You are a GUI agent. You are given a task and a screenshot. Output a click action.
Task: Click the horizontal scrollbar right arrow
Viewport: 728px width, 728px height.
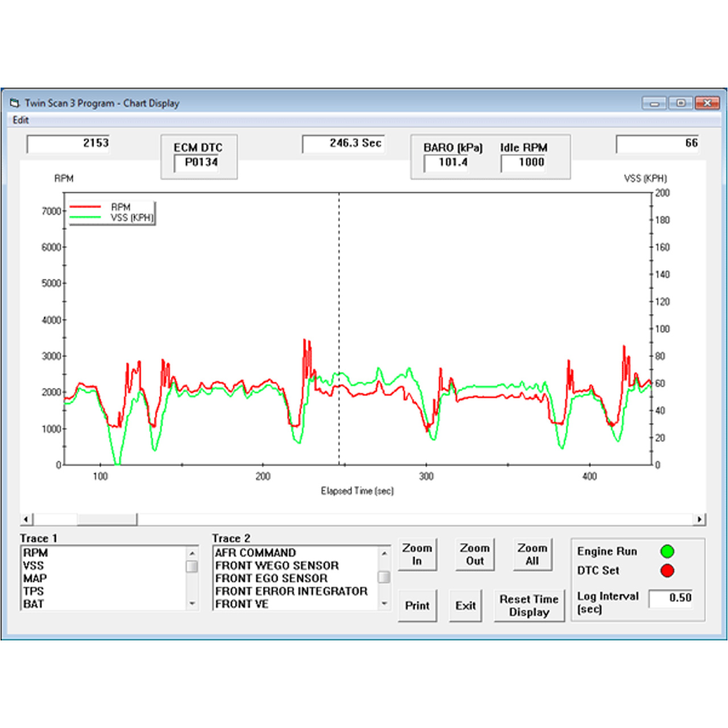(700, 519)
